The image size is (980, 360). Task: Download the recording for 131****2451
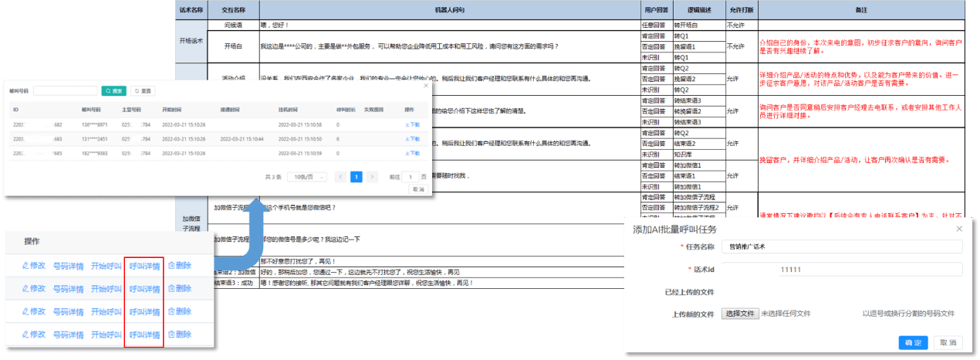412,138
